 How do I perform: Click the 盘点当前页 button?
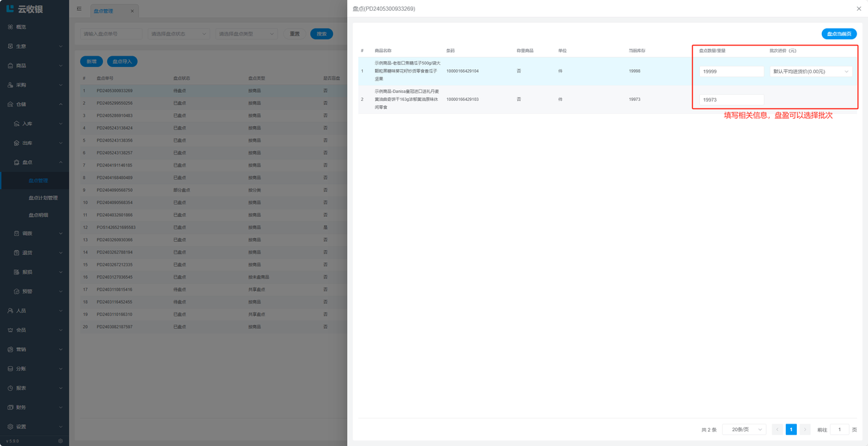click(x=839, y=34)
